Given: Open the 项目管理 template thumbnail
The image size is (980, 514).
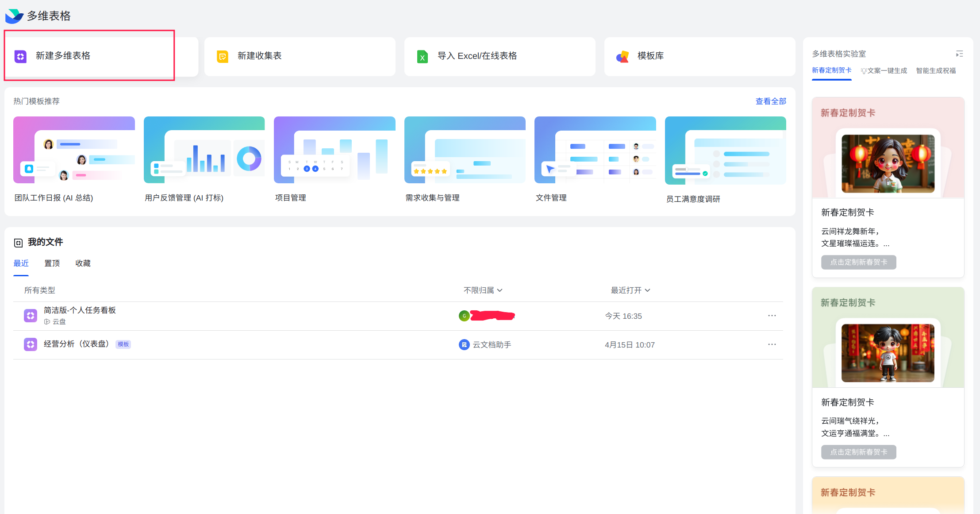Looking at the screenshot, I should click(x=334, y=150).
